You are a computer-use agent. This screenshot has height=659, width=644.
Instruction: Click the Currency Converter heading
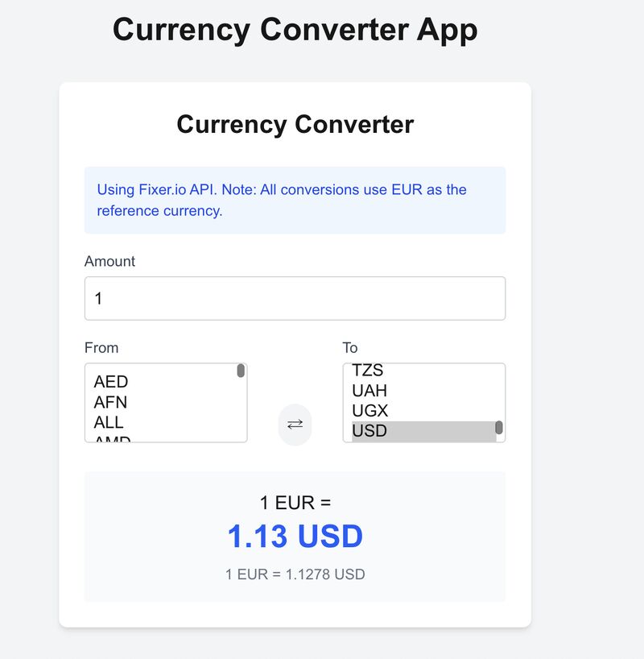pos(295,125)
